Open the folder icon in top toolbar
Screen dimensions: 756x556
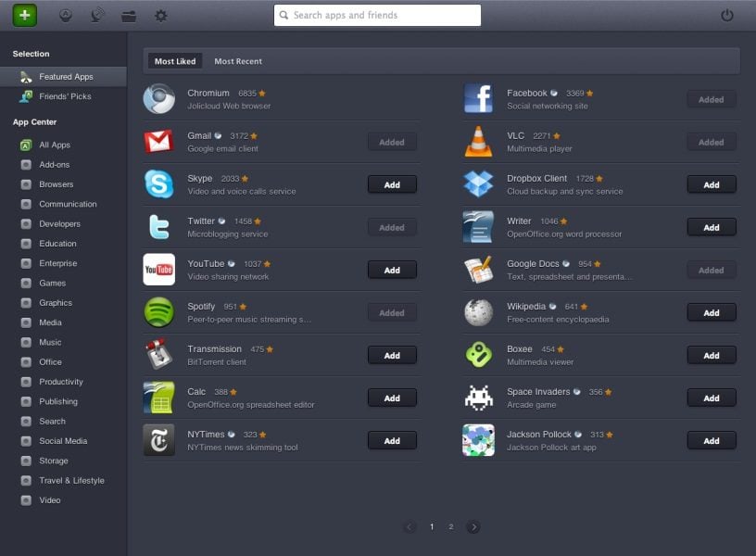[x=129, y=16]
